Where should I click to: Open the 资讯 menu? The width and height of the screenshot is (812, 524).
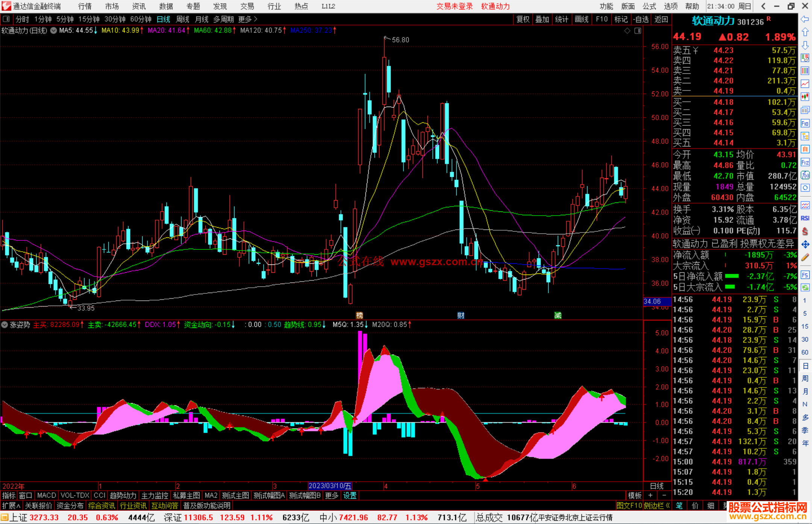(139, 6)
